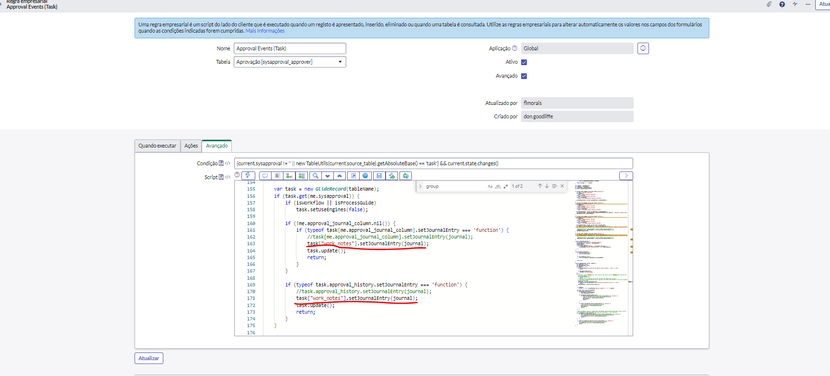Go to next match in find widget
Image resolution: width=830 pixels, height=376 pixels.
coord(547,186)
